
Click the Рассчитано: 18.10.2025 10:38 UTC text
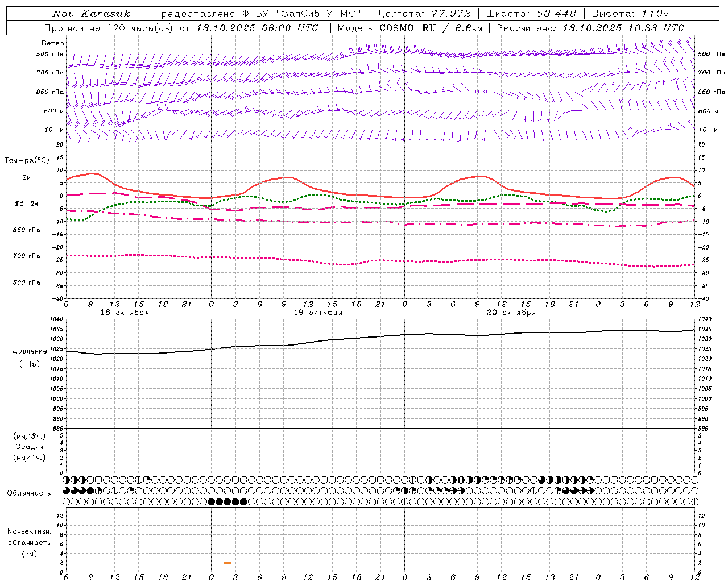tap(591, 28)
